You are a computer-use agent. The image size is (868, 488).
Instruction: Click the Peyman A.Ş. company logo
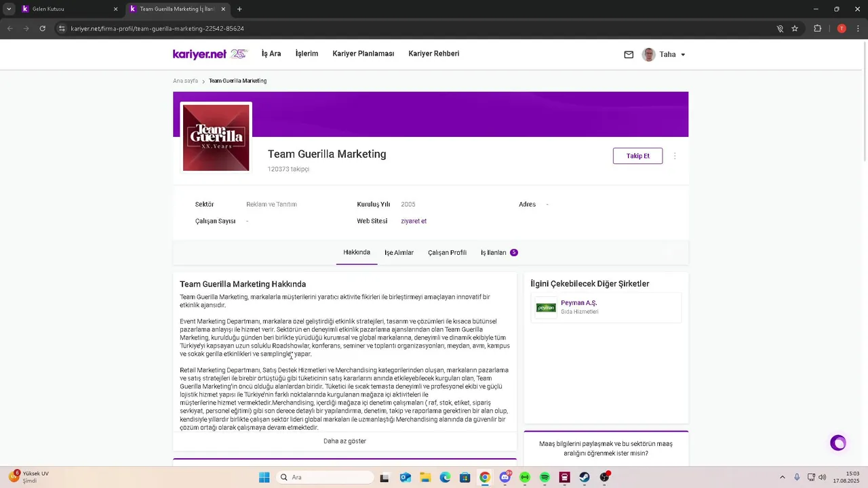click(546, 308)
